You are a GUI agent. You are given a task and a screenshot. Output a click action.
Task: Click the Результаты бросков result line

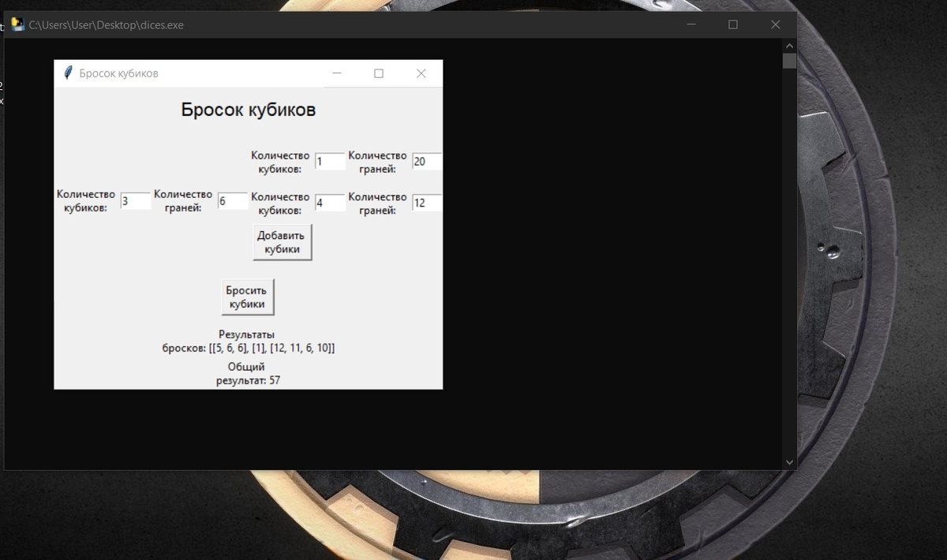(249, 341)
